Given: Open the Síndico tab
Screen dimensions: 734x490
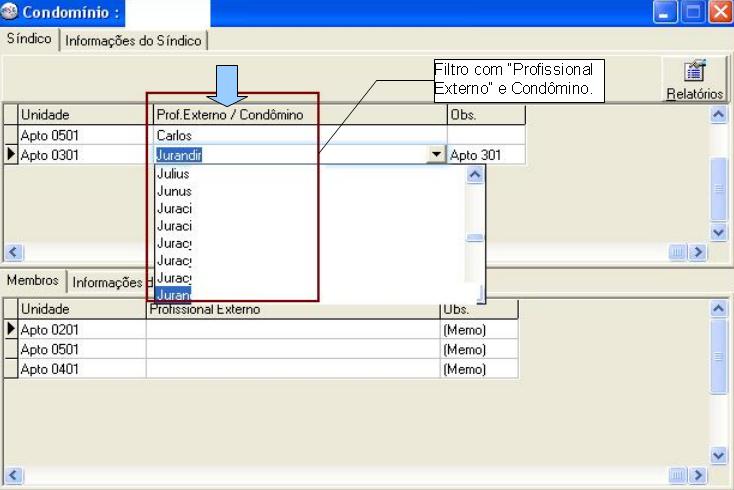Looking at the screenshot, I should (29, 39).
